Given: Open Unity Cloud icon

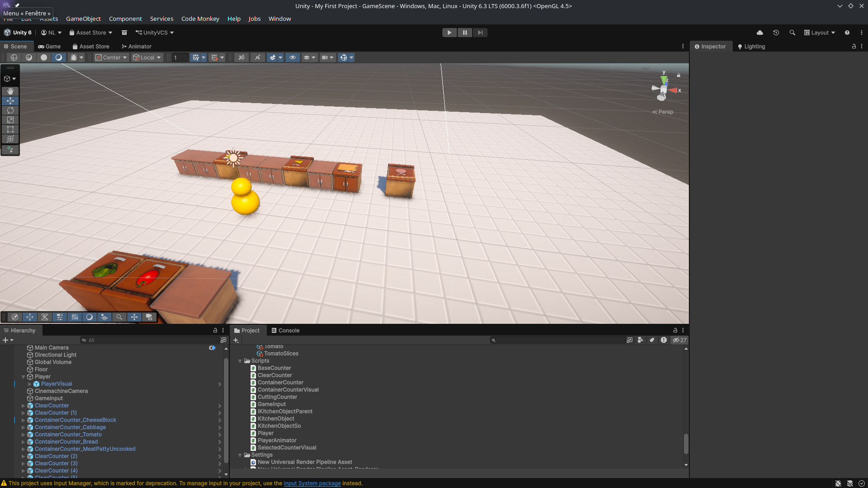Looking at the screenshot, I should pyautogui.click(x=760, y=33).
